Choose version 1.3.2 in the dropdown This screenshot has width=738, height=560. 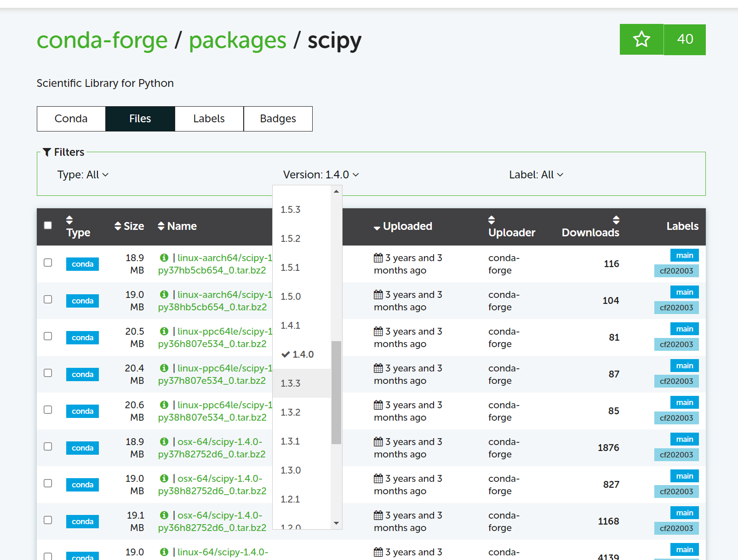[x=302, y=412]
